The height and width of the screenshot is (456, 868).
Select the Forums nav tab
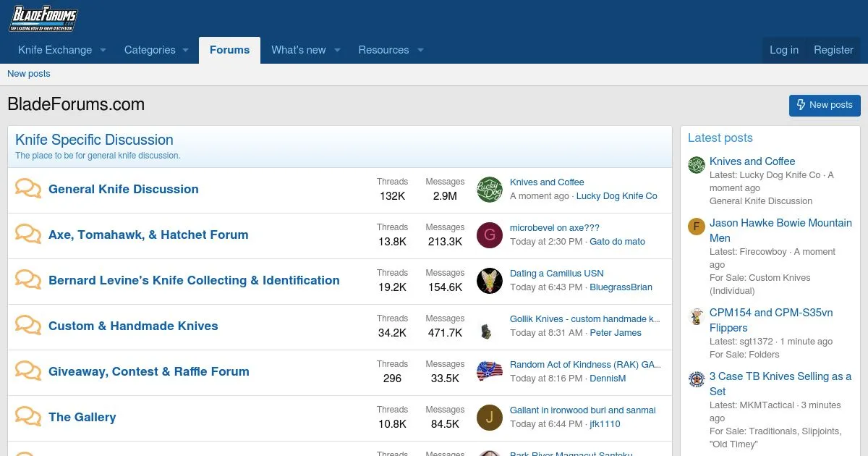[229, 50]
